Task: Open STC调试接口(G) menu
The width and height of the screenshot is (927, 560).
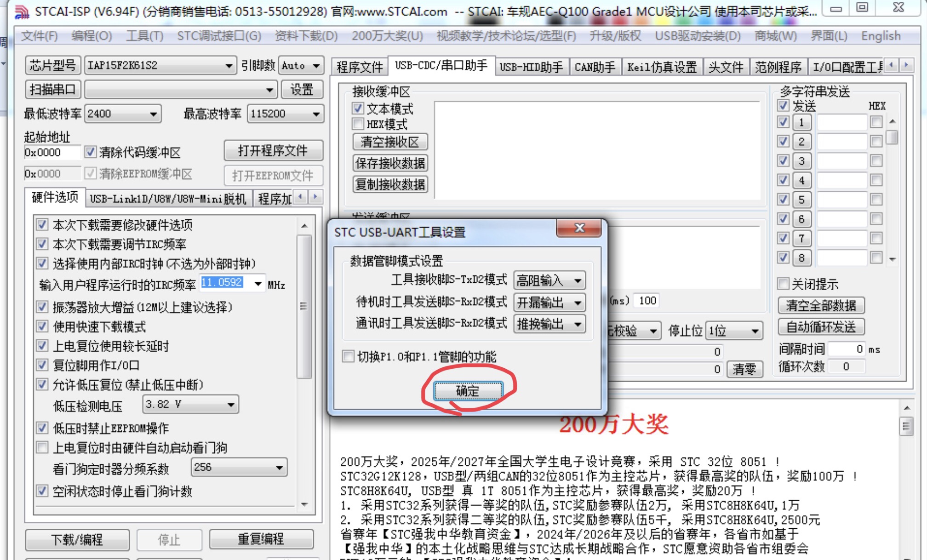Action: click(219, 36)
